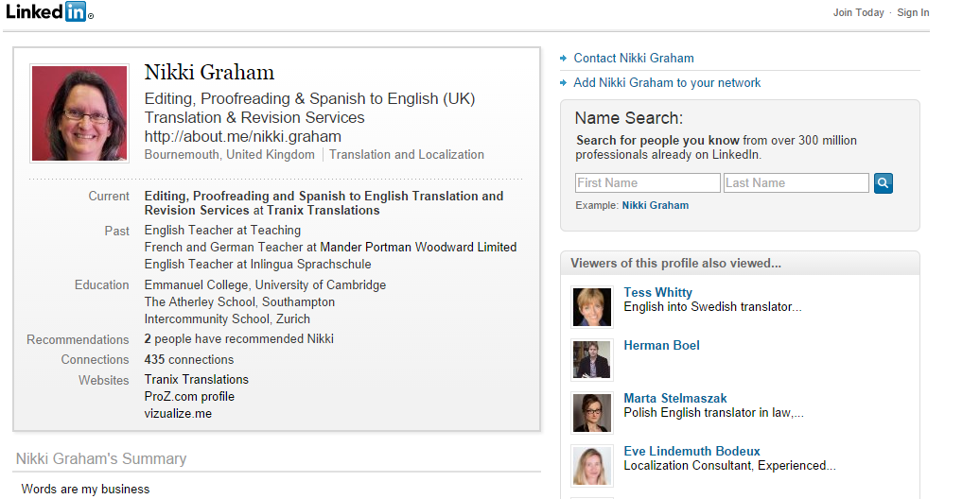
Task: Focus the First Name input field
Action: click(x=647, y=183)
